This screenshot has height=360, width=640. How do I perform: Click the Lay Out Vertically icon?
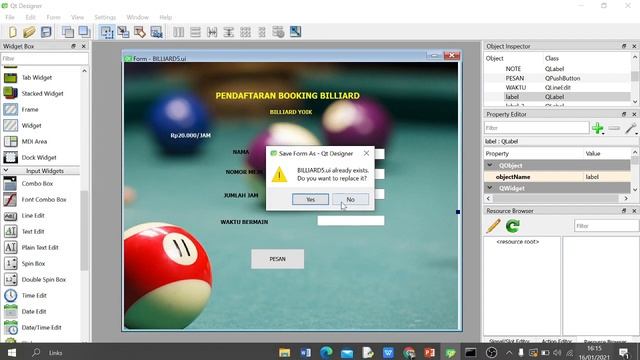196,32
